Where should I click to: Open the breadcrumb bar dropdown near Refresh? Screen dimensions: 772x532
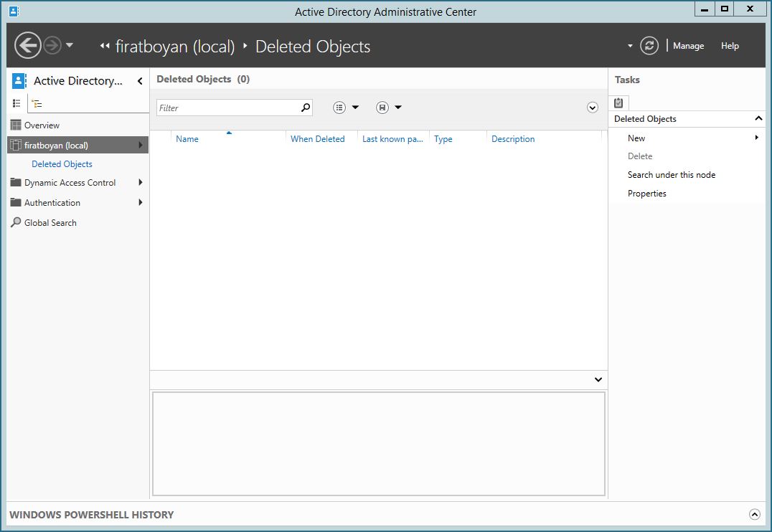point(630,46)
